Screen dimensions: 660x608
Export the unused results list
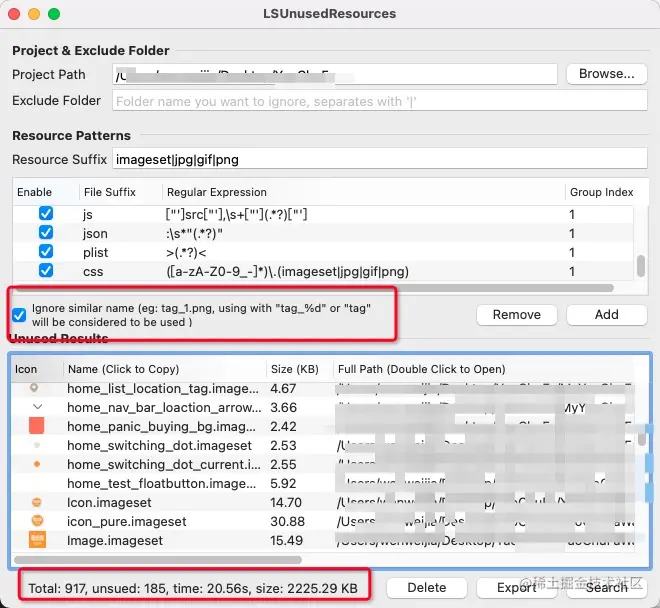516,587
